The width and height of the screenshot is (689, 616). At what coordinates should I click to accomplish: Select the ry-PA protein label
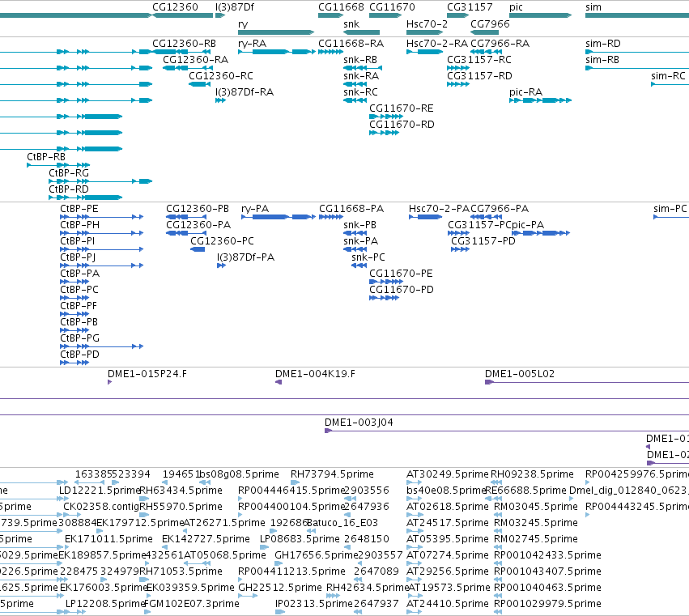tap(255, 209)
